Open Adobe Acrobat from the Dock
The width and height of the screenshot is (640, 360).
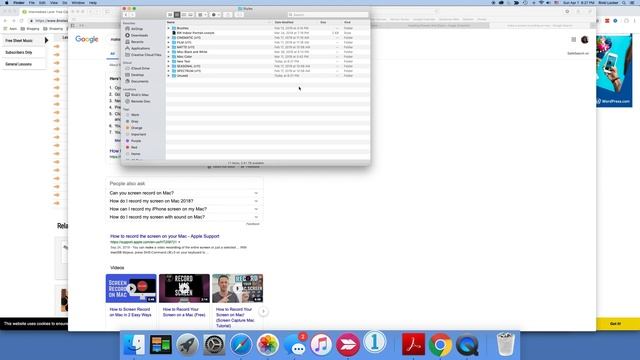coord(413,344)
